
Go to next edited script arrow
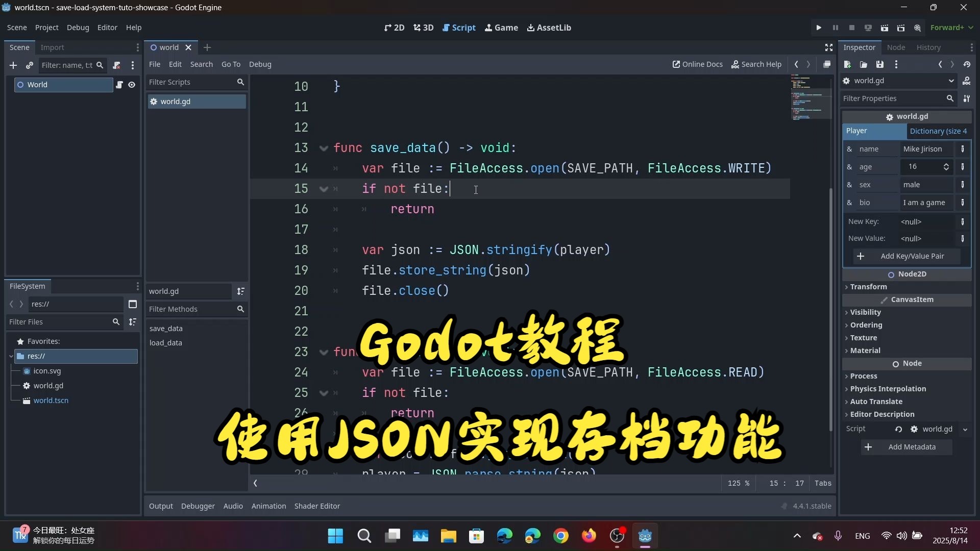tap(808, 64)
